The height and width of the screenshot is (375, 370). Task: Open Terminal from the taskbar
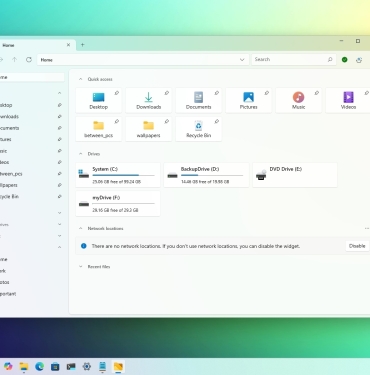point(71,367)
